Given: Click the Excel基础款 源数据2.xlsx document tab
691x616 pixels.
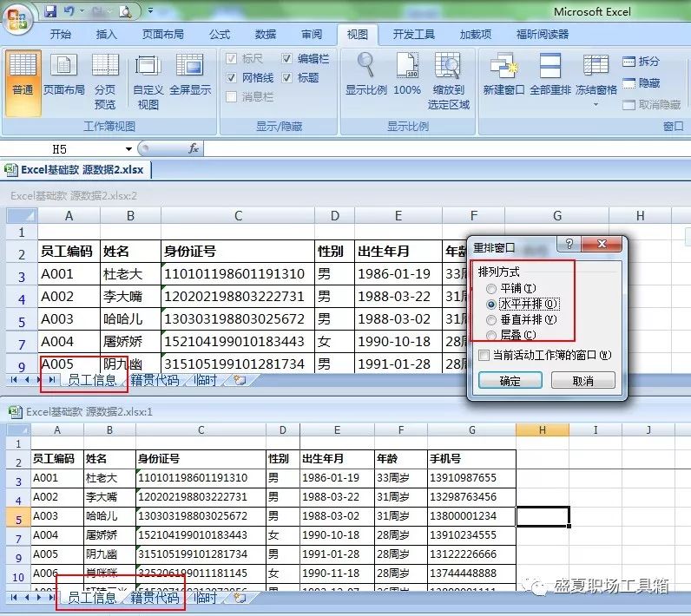Looking at the screenshot, I should [76, 170].
